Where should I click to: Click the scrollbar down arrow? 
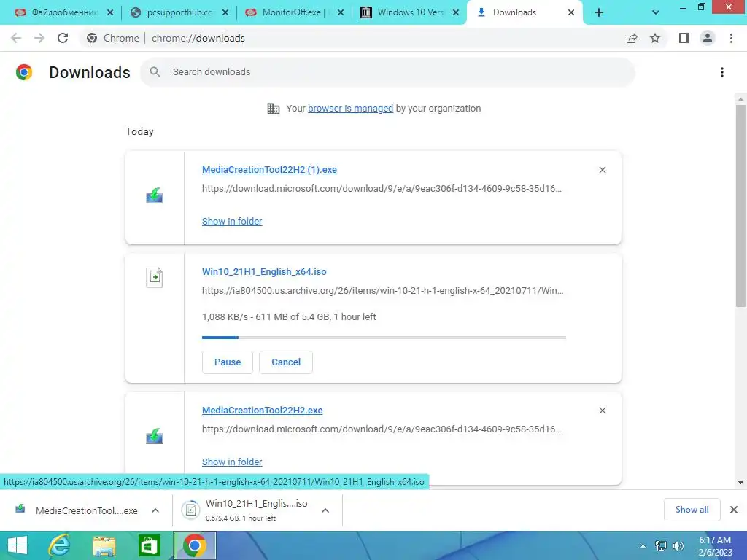point(740,483)
